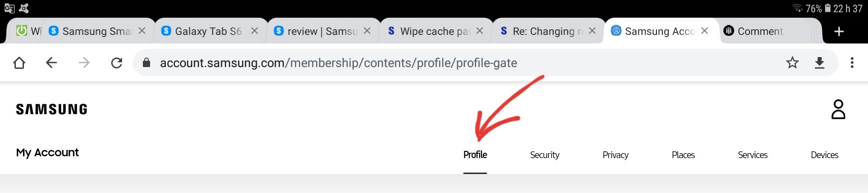
Task: Open the Services section
Action: pyautogui.click(x=752, y=155)
